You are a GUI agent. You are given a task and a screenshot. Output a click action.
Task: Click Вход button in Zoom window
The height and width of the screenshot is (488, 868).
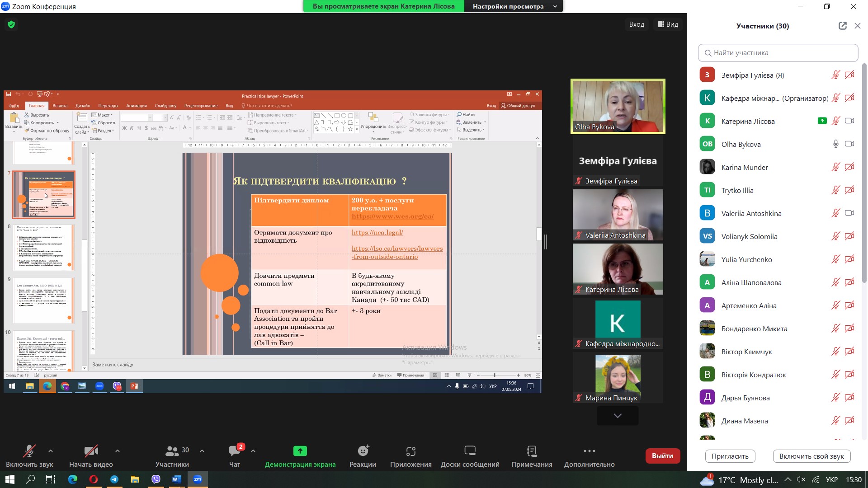pos(637,24)
